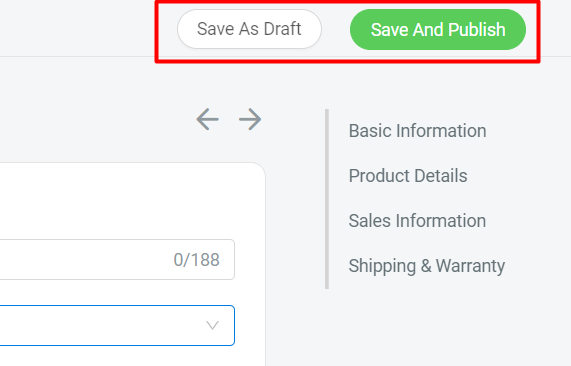Click Save As Draft
This screenshot has width=571, height=366.
point(249,29)
